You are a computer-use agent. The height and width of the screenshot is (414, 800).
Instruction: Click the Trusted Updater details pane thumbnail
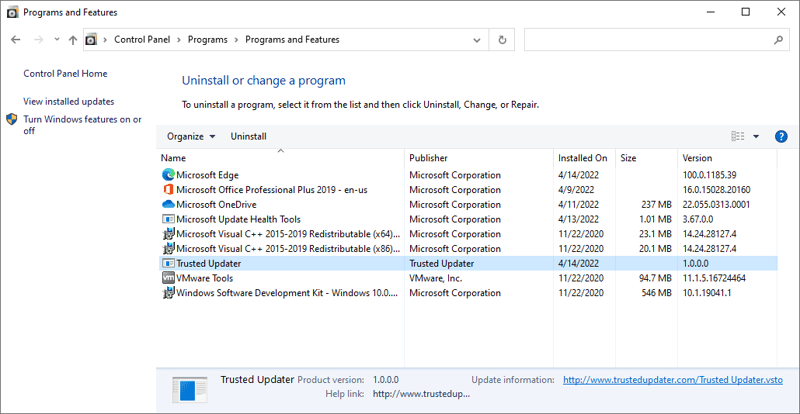(189, 388)
